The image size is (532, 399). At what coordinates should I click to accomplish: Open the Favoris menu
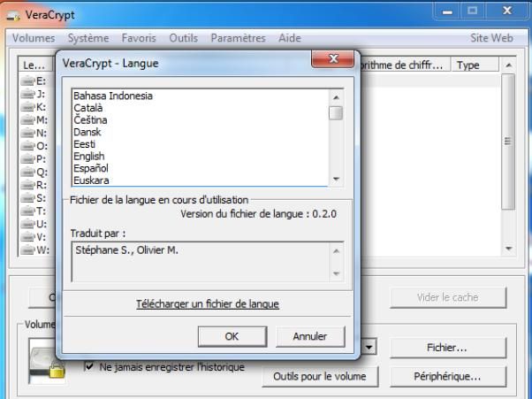click(139, 38)
